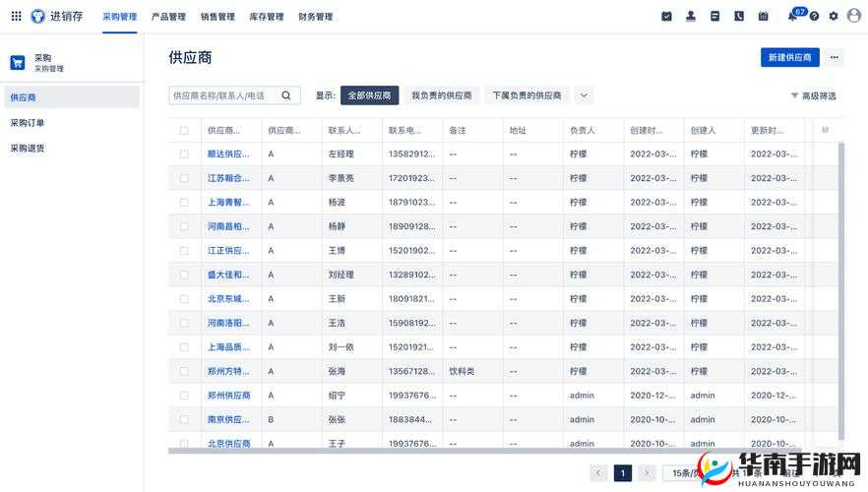Check the row for 上海青智
Screen dimensions: 868x492
tap(184, 203)
